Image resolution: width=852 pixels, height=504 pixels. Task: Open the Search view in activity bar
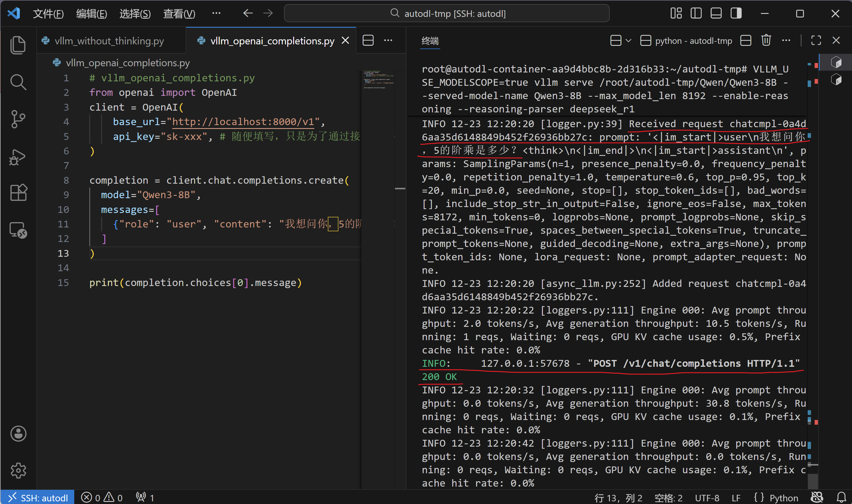(18, 82)
